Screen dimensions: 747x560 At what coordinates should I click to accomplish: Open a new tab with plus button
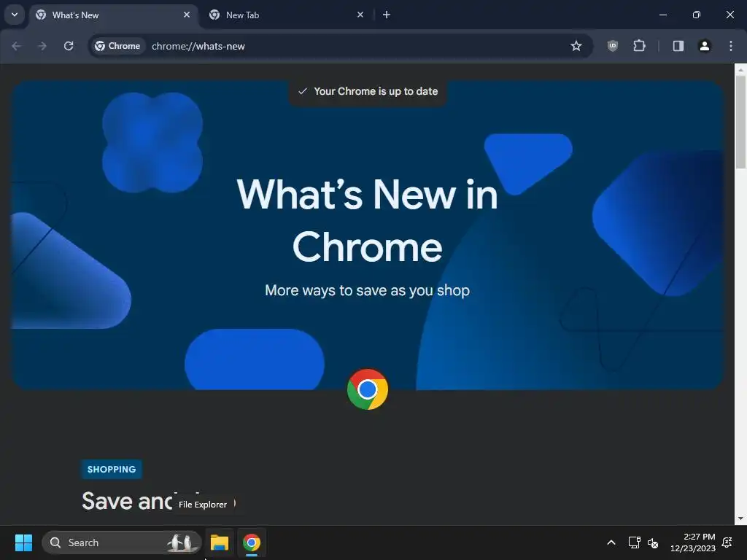point(387,15)
